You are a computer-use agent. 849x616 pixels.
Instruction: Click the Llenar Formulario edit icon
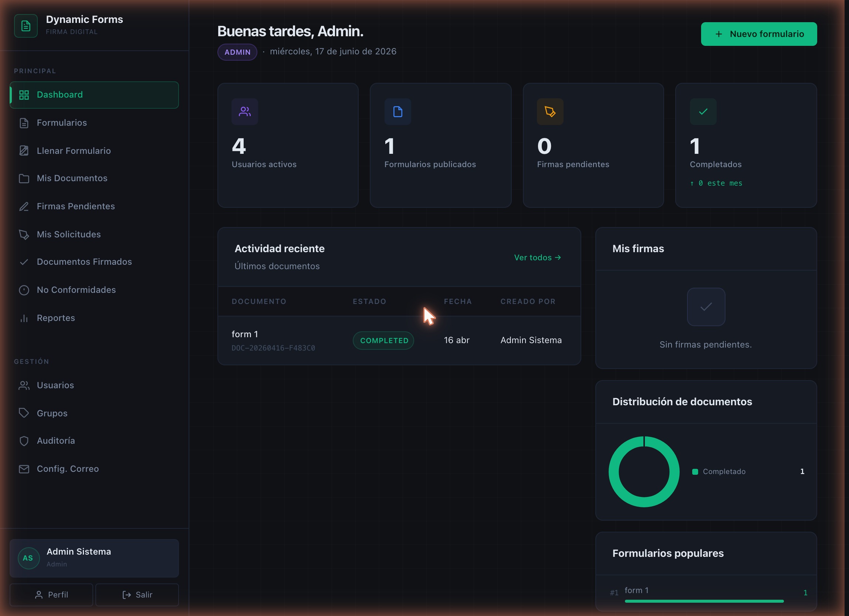point(24,151)
